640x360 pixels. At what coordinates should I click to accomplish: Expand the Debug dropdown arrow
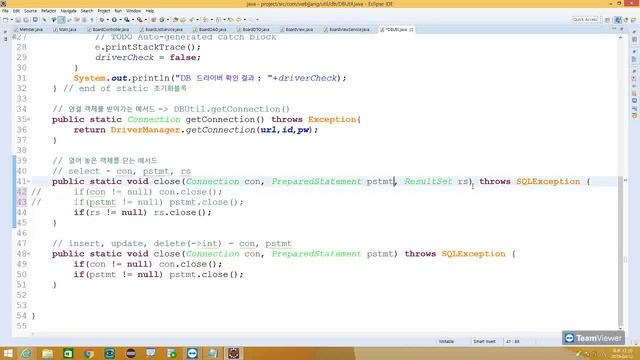click(x=108, y=20)
